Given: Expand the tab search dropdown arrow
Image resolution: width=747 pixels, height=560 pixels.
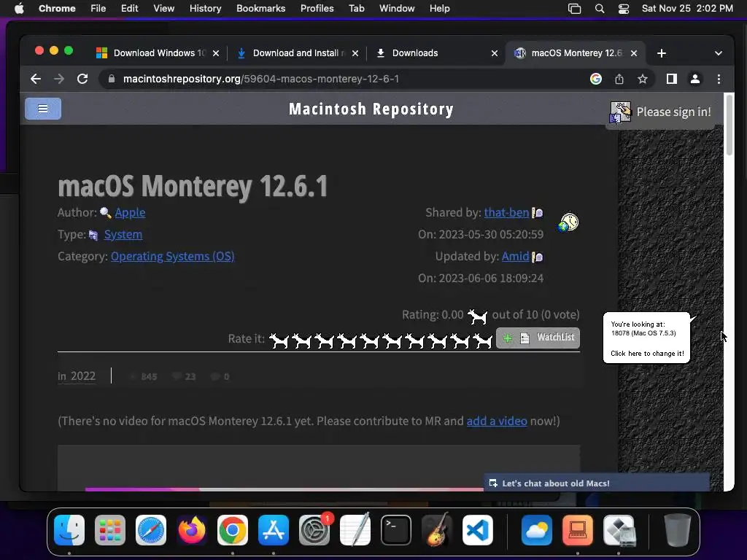Looking at the screenshot, I should [x=719, y=53].
